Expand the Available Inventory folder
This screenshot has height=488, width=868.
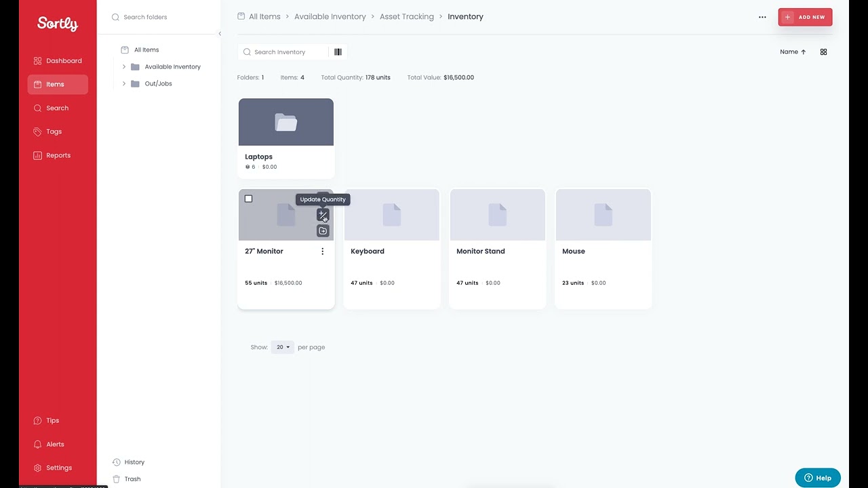(123, 66)
